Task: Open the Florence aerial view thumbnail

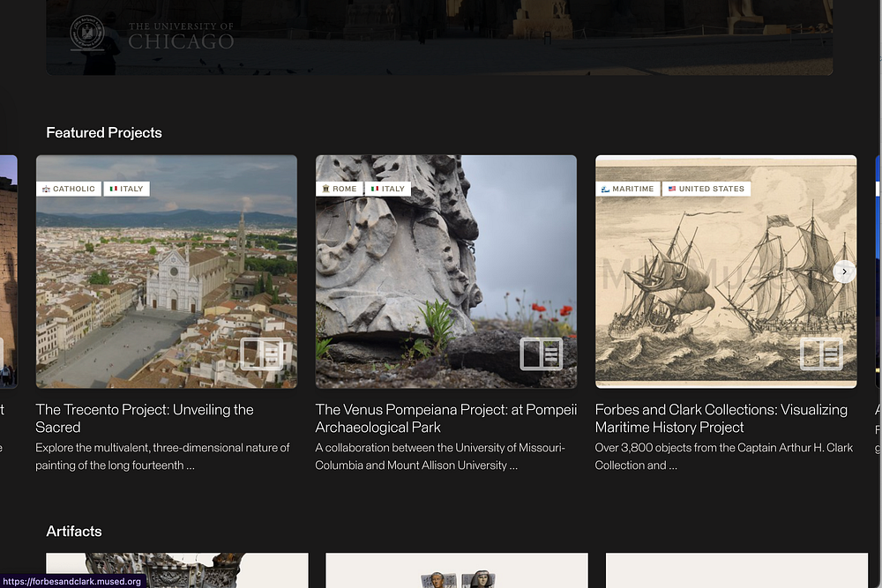Action: coord(167,272)
